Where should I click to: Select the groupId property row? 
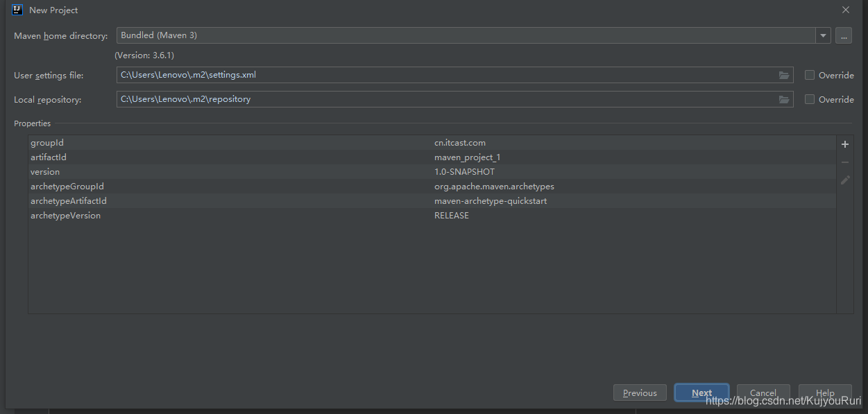(x=432, y=143)
